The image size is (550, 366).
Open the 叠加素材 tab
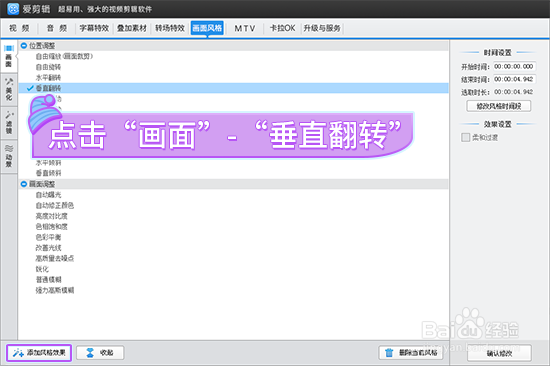(132, 28)
